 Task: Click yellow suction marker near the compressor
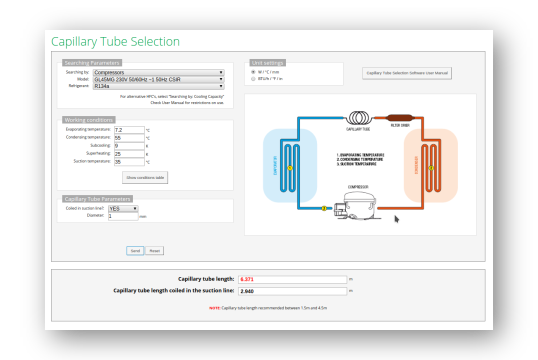(324, 208)
